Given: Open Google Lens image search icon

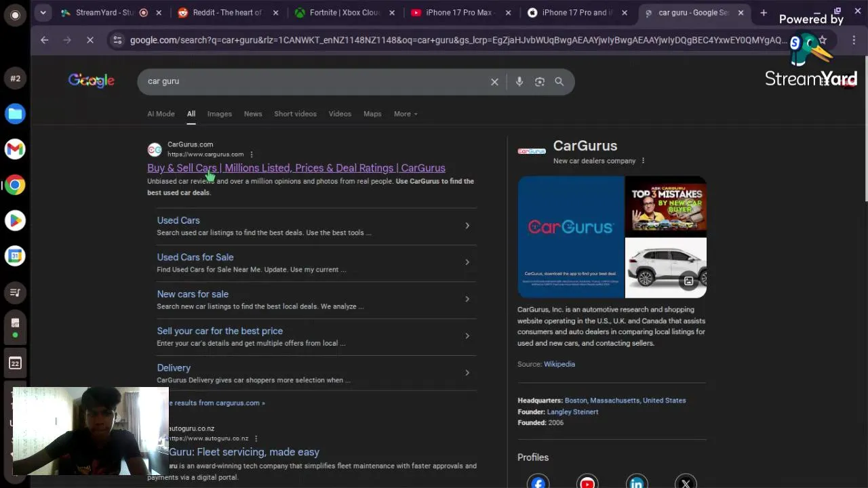Looking at the screenshot, I should click(x=540, y=81).
